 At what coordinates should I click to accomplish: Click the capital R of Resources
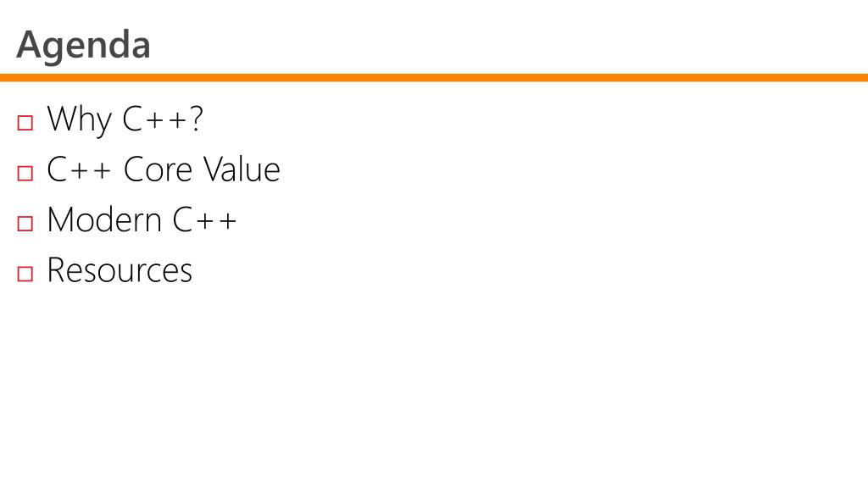point(56,270)
